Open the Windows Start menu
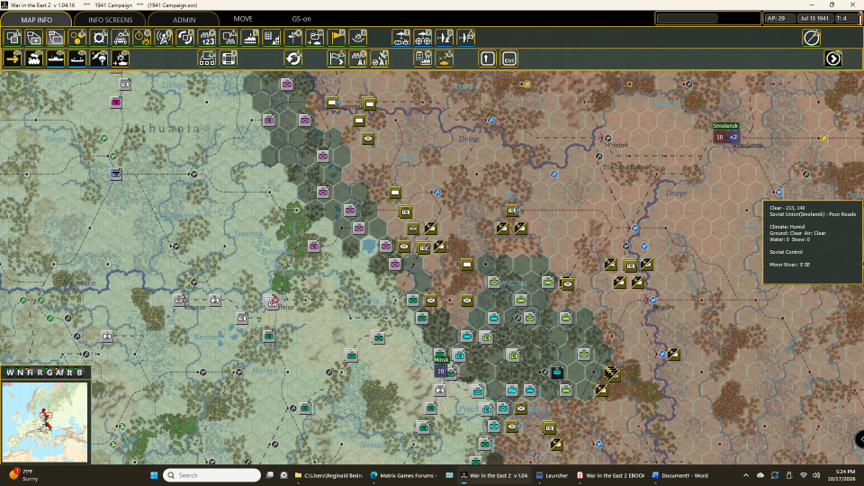 point(154,475)
